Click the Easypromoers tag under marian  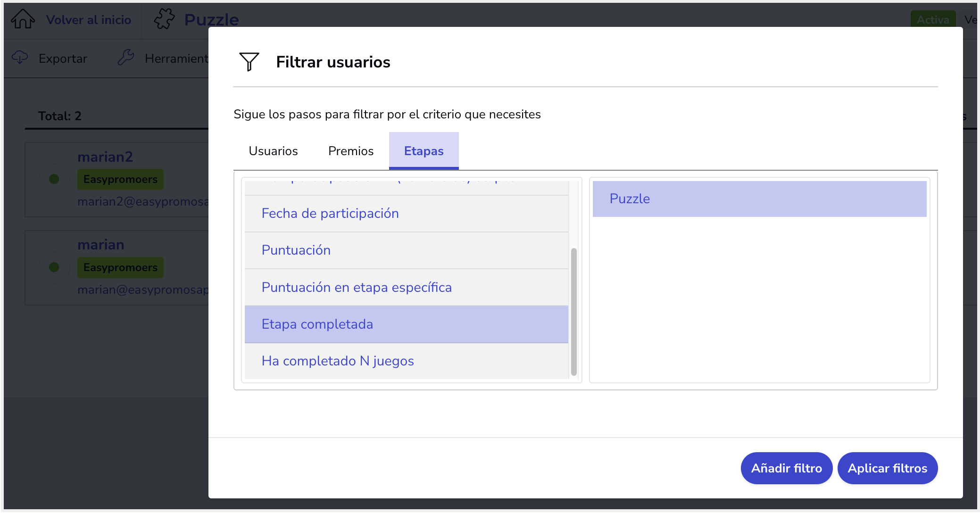click(120, 267)
